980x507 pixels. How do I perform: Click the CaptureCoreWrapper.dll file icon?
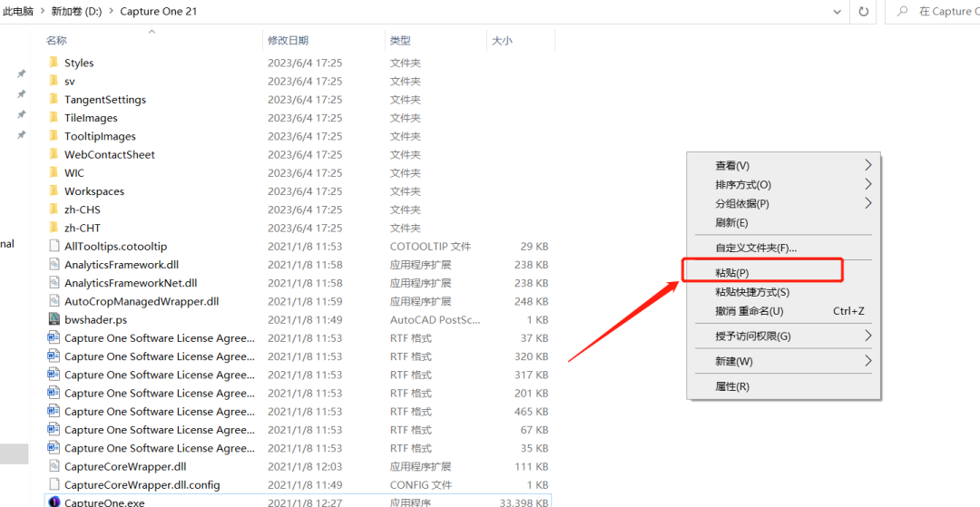(54, 466)
